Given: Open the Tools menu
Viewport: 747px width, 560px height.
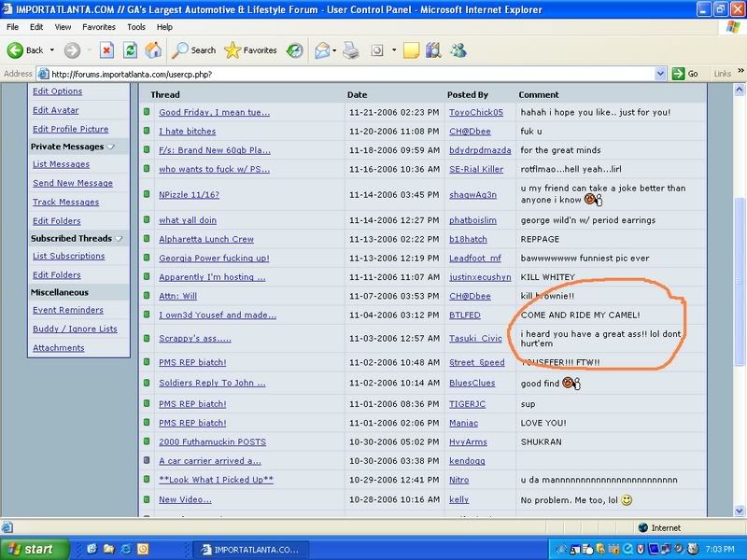Looking at the screenshot, I should [x=136, y=27].
